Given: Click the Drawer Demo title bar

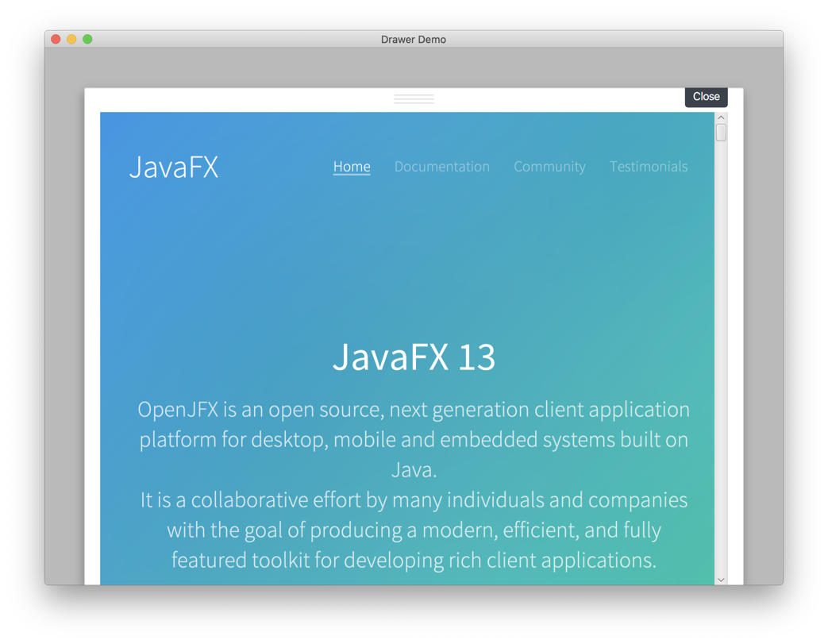Looking at the screenshot, I should (x=414, y=39).
